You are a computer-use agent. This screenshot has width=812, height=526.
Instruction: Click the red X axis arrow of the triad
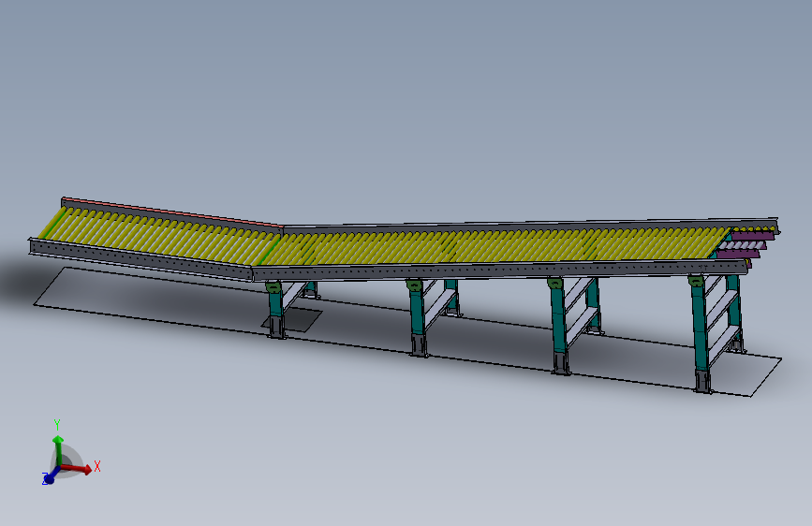[x=78, y=469]
